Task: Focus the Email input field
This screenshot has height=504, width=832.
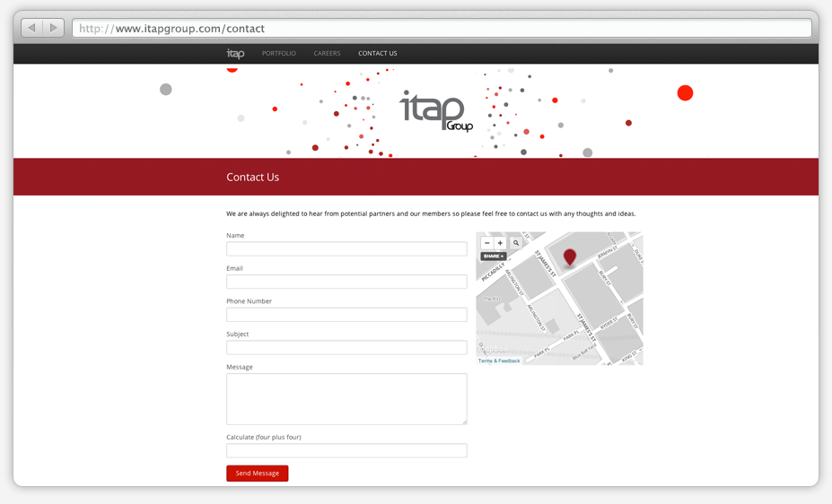Action: point(346,282)
